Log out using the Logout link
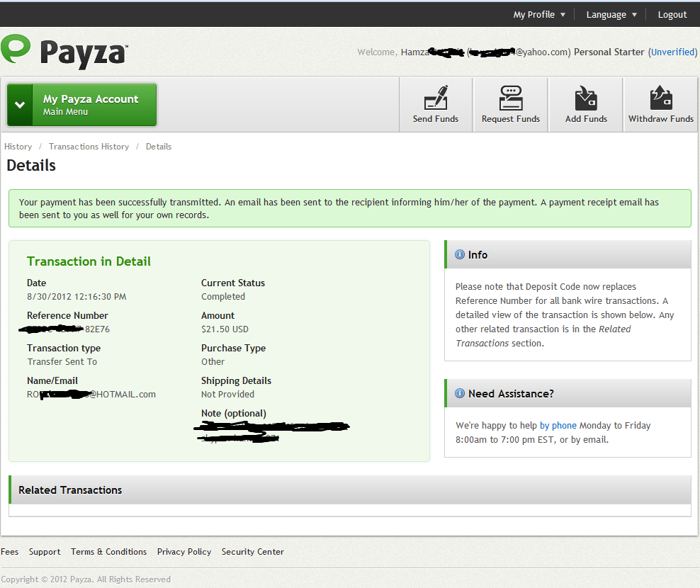 tap(672, 14)
